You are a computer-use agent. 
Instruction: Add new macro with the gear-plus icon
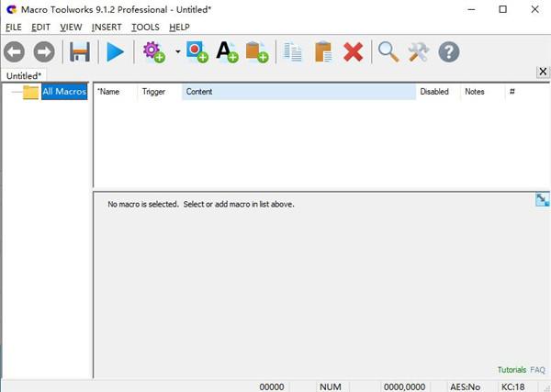154,52
